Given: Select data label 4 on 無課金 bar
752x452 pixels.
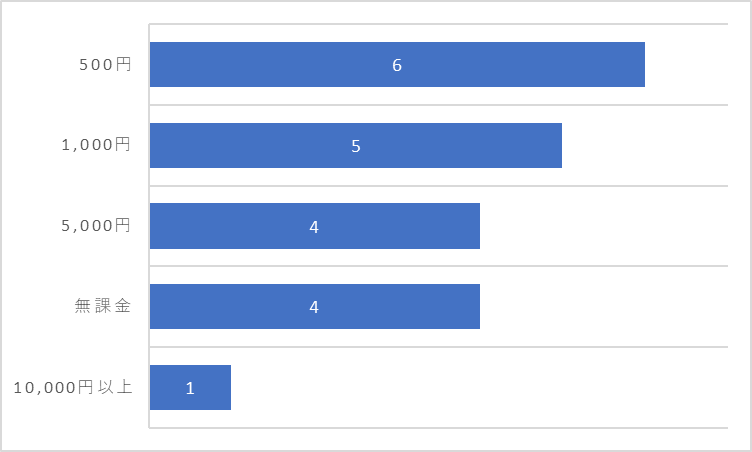Looking at the screenshot, I should point(314,307).
